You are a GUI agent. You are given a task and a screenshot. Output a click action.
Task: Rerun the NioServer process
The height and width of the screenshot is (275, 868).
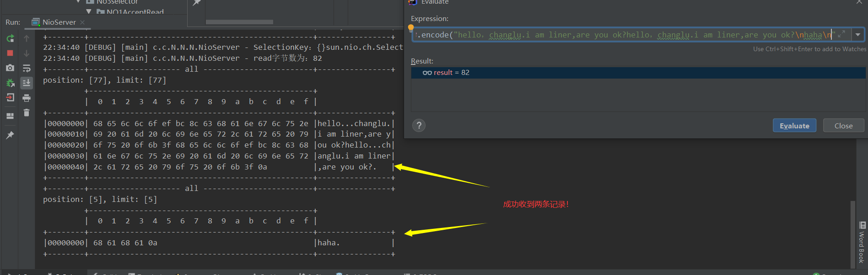(x=10, y=38)
